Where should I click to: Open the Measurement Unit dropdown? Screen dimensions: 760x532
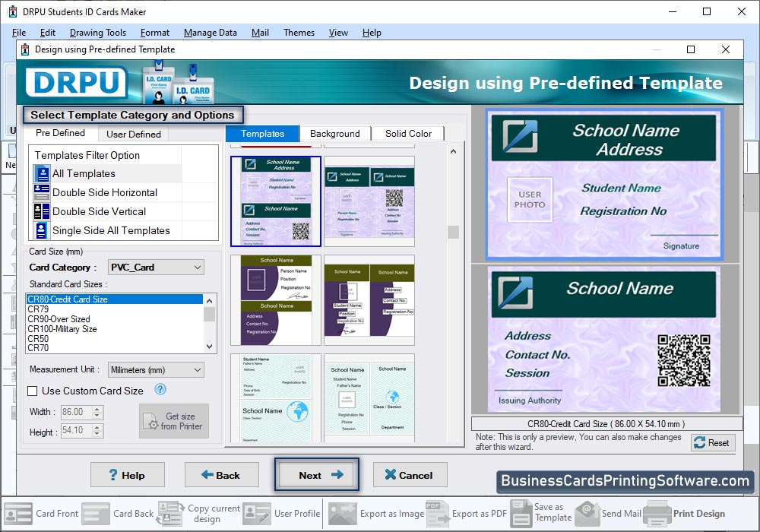pyautogui.click(x=156, y=370)
